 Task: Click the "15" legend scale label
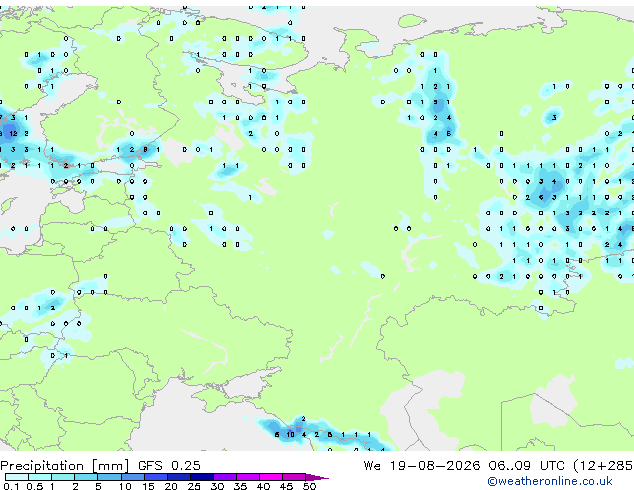(148, 486)
